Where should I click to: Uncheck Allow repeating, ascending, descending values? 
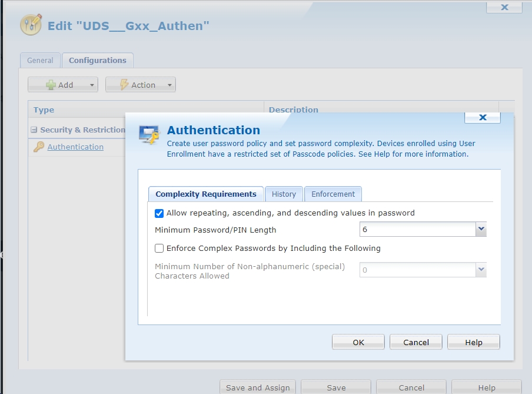coord(159,213)
